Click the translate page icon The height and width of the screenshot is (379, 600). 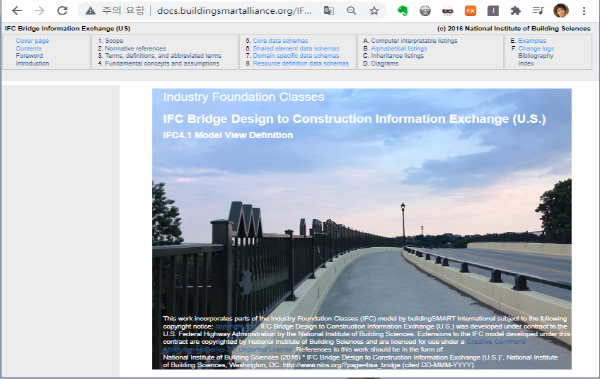click(329, 11)
